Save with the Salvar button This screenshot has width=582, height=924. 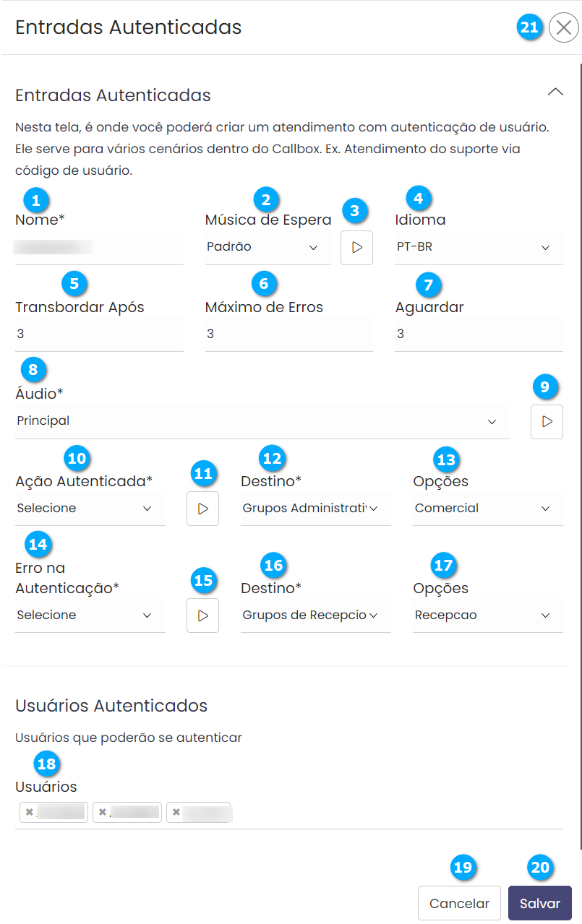click(539, 903)
